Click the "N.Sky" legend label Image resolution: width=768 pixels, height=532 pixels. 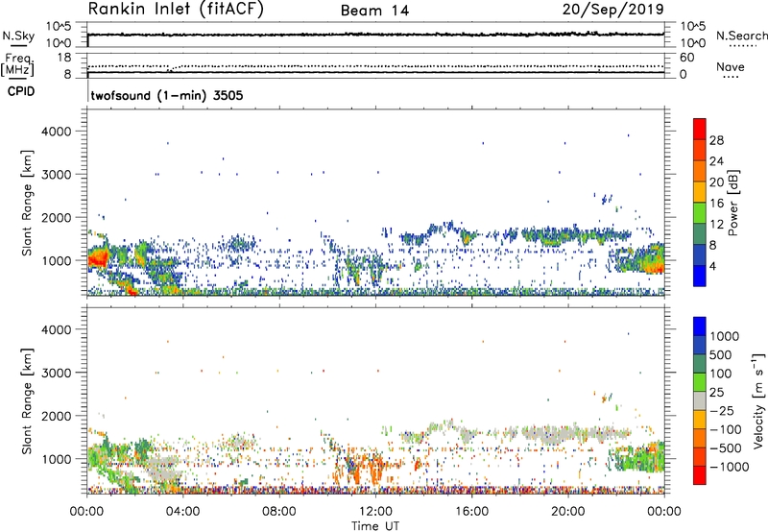point(18,36)
